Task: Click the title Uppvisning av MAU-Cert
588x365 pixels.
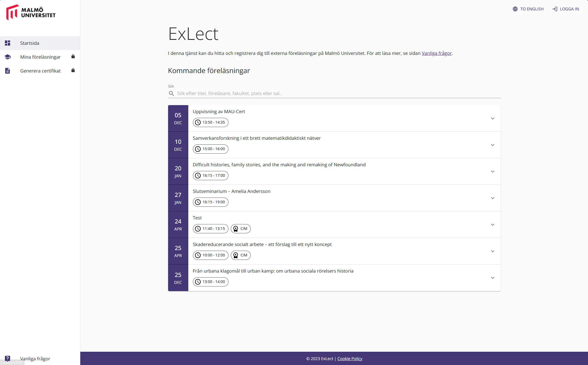Action: (219, 111)
